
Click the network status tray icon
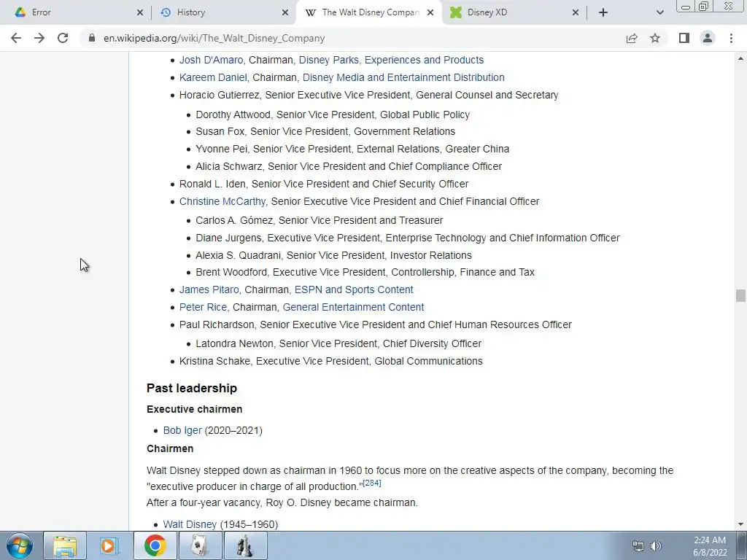(x=638, y=545)
